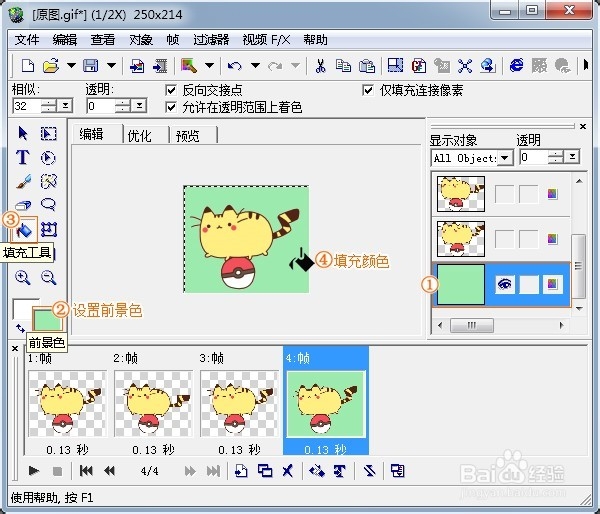Play the animation
The image size is (600, 514).
point(34,471)
